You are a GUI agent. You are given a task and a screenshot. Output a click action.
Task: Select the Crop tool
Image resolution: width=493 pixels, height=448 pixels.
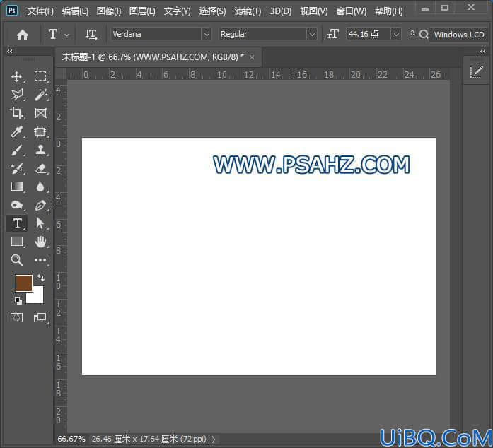tap(16, 113)
